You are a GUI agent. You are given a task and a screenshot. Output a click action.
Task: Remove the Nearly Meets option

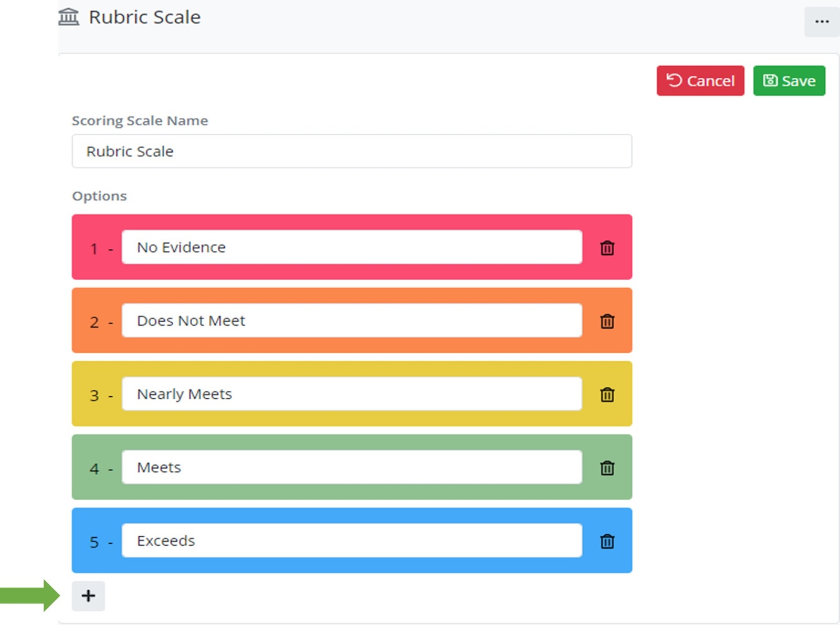coord(607,395)
